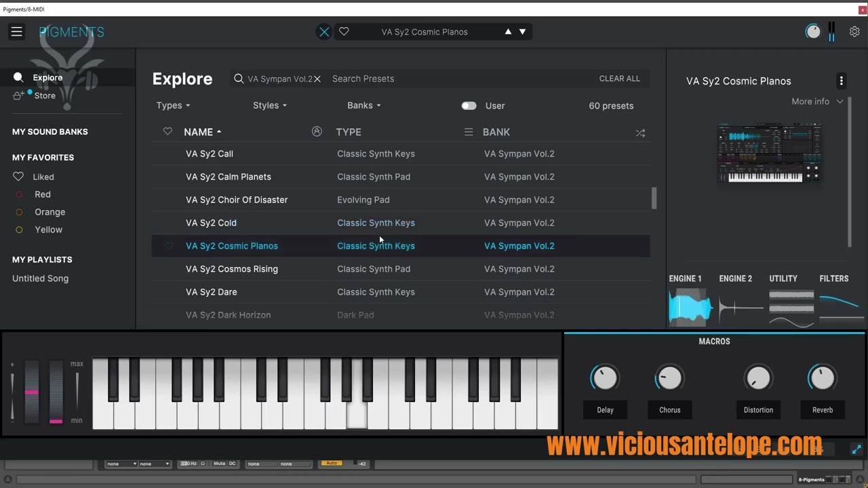The image size is (868, 488).
Task: Click the Distortion macro knob
Action: point(758,378)
